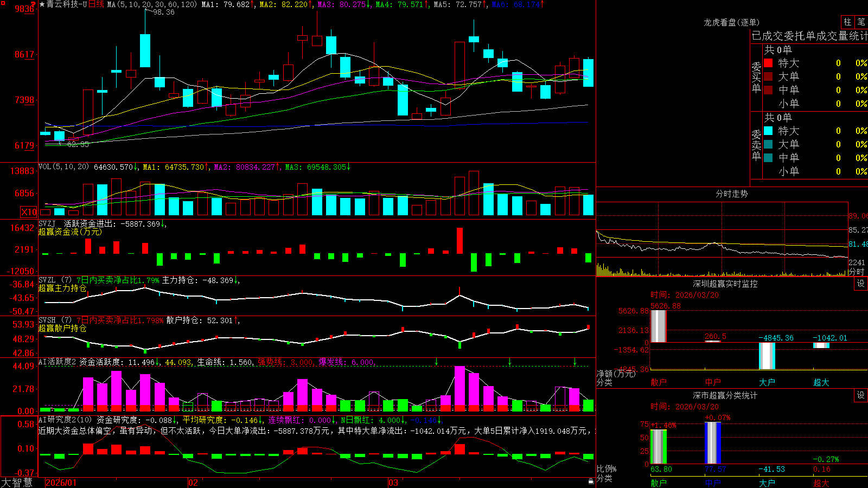Click the star icon before 青云科技-U
Viewport: 868px width, 488px height.
[x=42, y=4]
